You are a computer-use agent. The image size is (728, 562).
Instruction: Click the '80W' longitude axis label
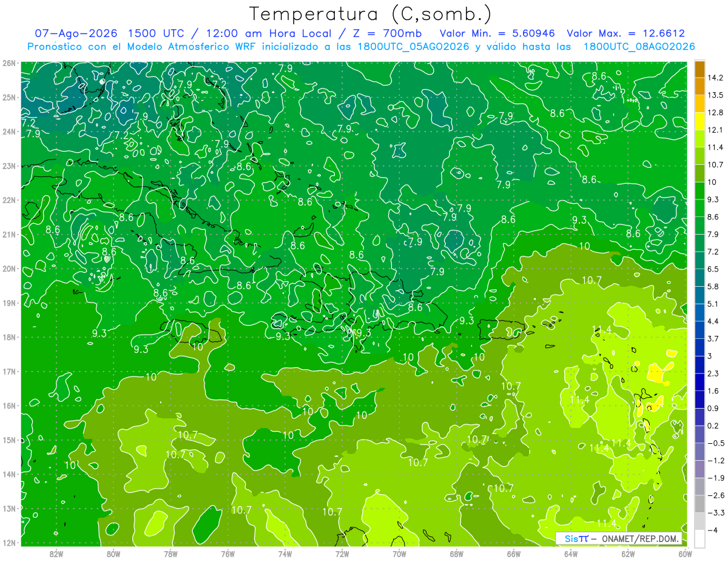point(113,554)
